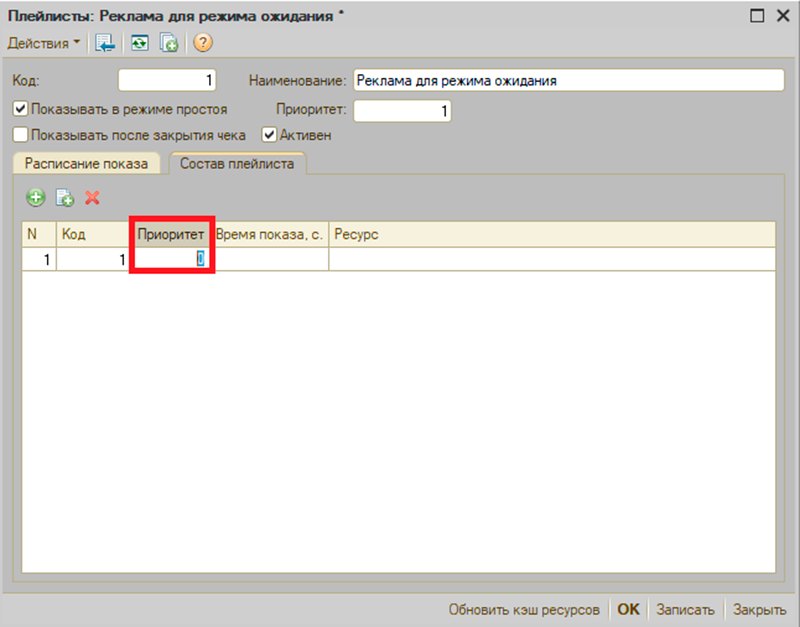Screen dimensions: 800x627
Task: Enable Показывать после закрытия чека checkbox
Action: (20, 135)
